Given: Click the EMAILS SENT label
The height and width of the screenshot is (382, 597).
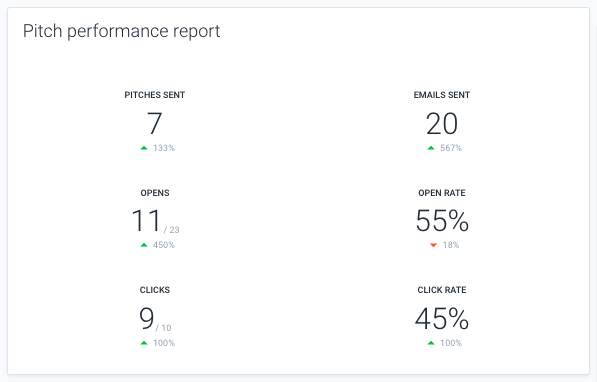Looking at the screenshot, I should click(x=442, y=95).
